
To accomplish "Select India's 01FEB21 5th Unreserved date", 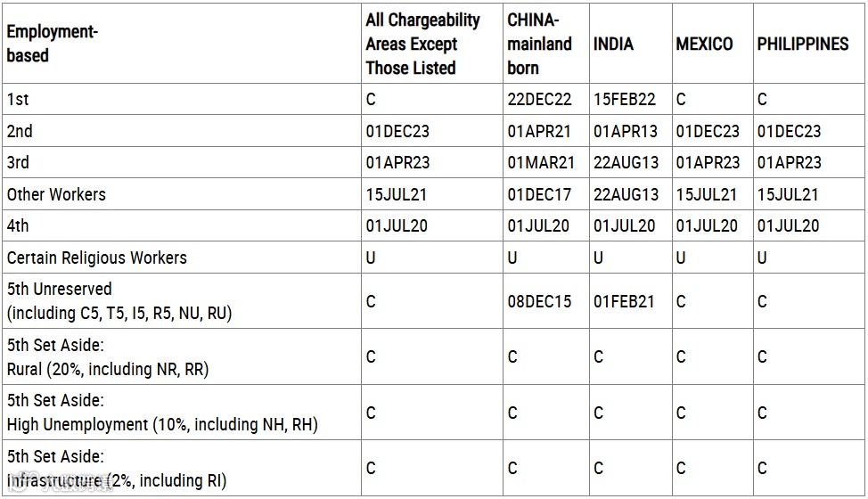I will [624, 301].
